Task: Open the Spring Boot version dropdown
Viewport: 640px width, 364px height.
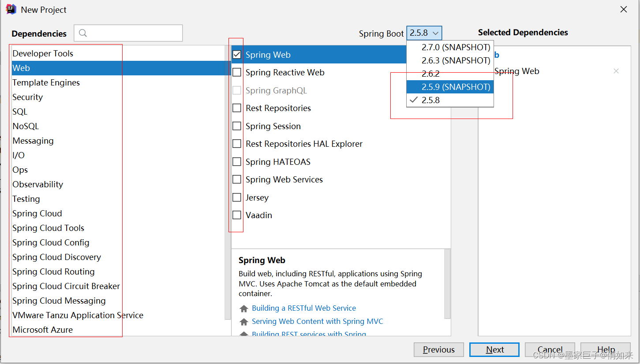Action: click(424, 33)
